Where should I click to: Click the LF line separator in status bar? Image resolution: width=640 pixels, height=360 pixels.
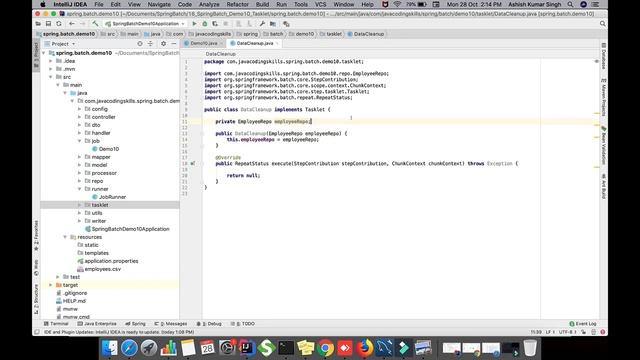click(x=550, y=332)
